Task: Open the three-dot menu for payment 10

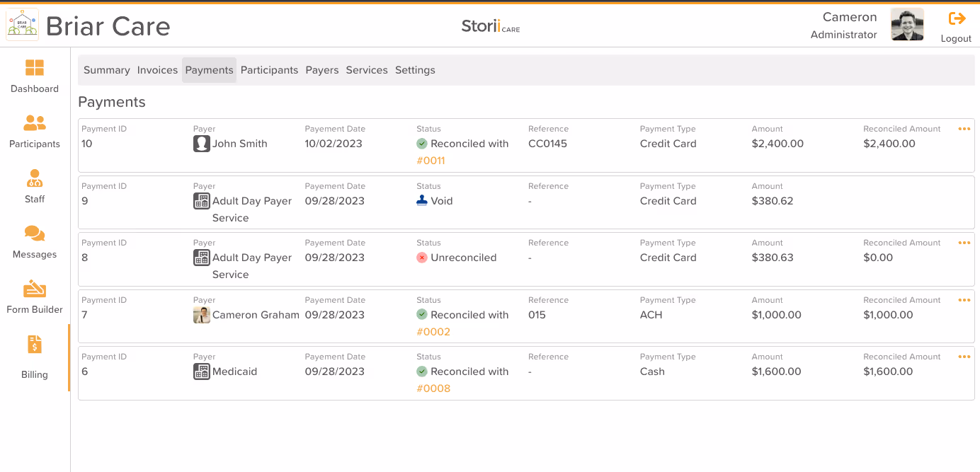Action: pyautogui.click(x=964, y=129)
